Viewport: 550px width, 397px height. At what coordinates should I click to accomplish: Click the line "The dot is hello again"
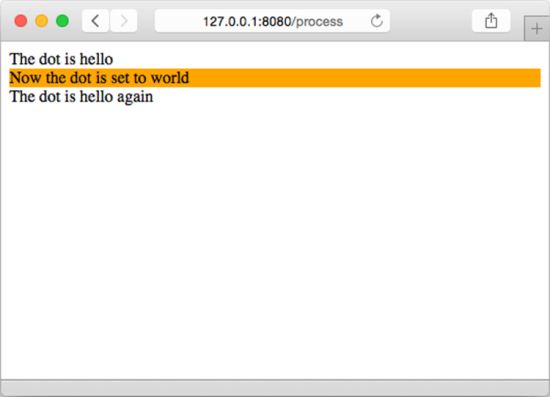tap(81, 97)
